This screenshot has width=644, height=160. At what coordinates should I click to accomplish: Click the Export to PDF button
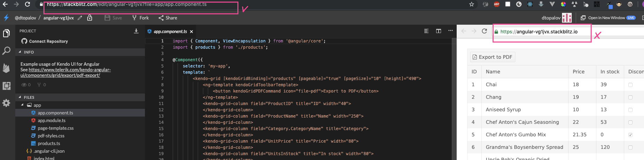pyautogui.click(x=492, y=57)
